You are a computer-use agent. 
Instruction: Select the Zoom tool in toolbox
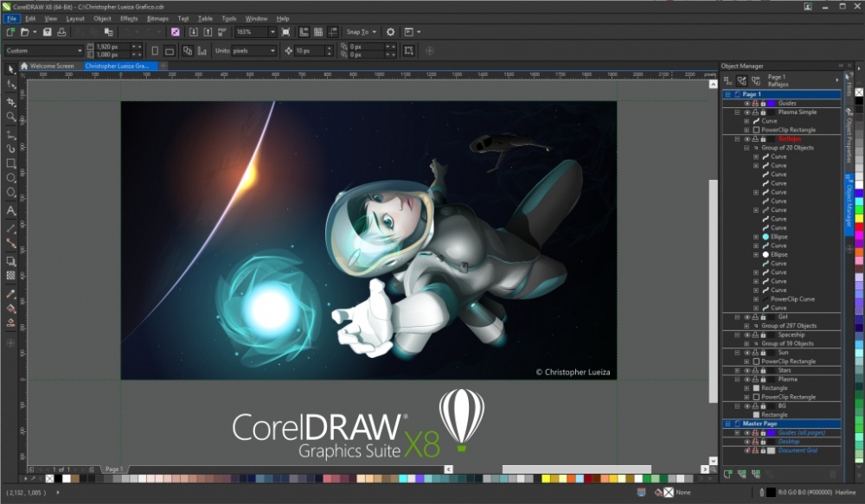pos(10,117)
